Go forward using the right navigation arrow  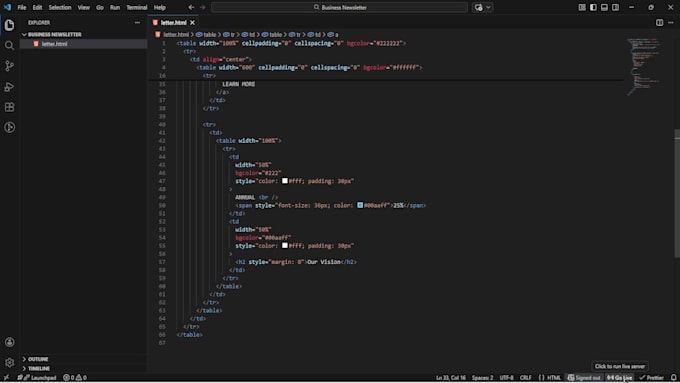point(203,7)
